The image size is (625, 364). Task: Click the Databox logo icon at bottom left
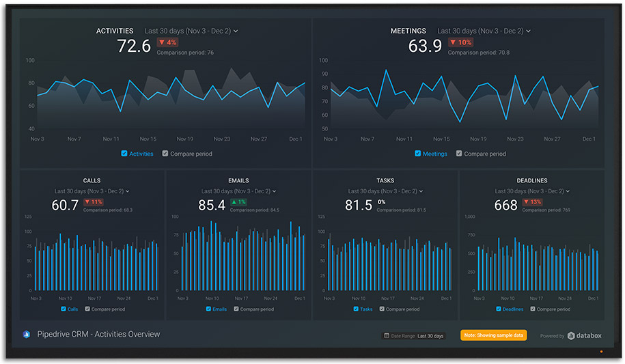(27, 334)
